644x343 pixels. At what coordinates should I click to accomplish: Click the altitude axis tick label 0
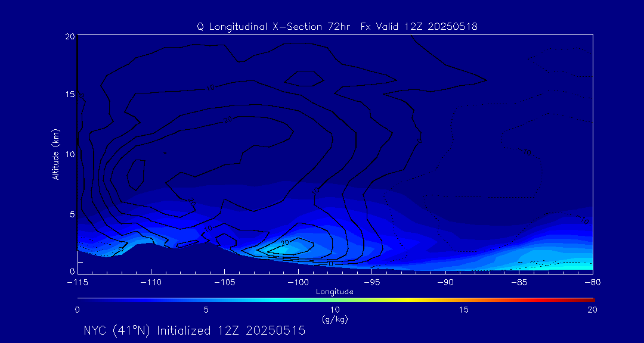point(72,271)
